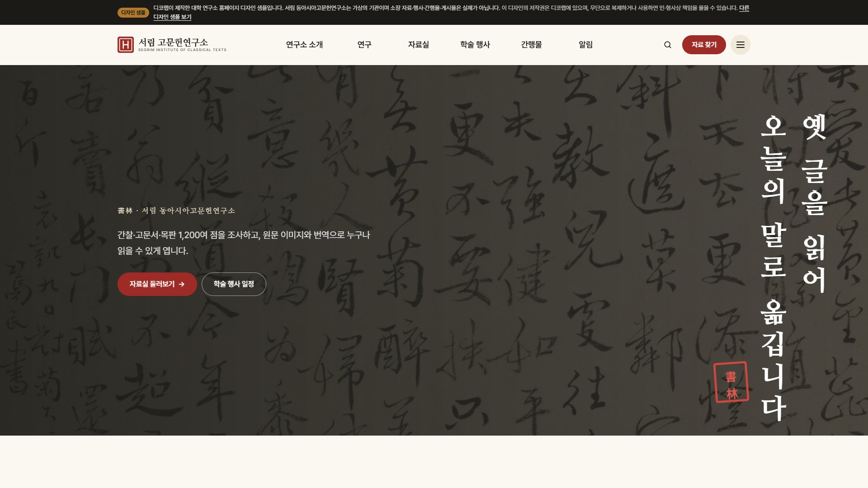Click the 書林 · 서림 동아시아고문헌연구소 tagline
Viewport: 868px width, 488px height.
(x=176, y=211)
